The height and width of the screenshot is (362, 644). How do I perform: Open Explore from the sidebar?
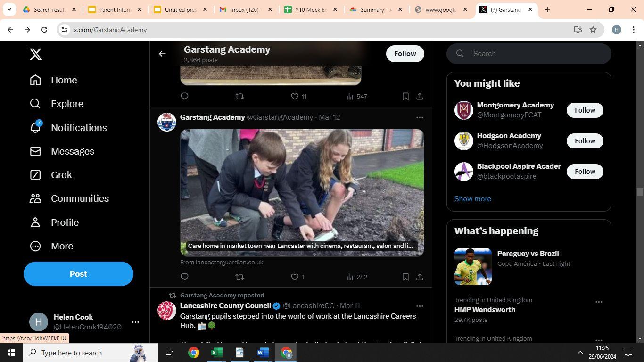56,104
